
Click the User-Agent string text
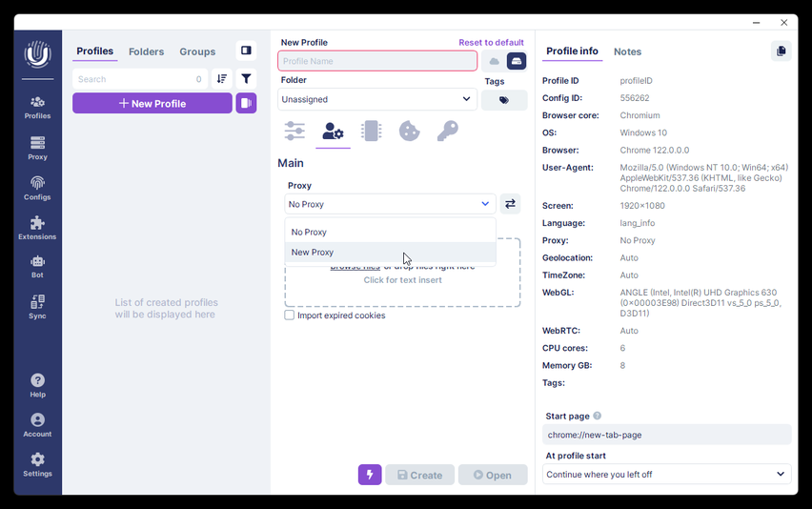point(703,177)
